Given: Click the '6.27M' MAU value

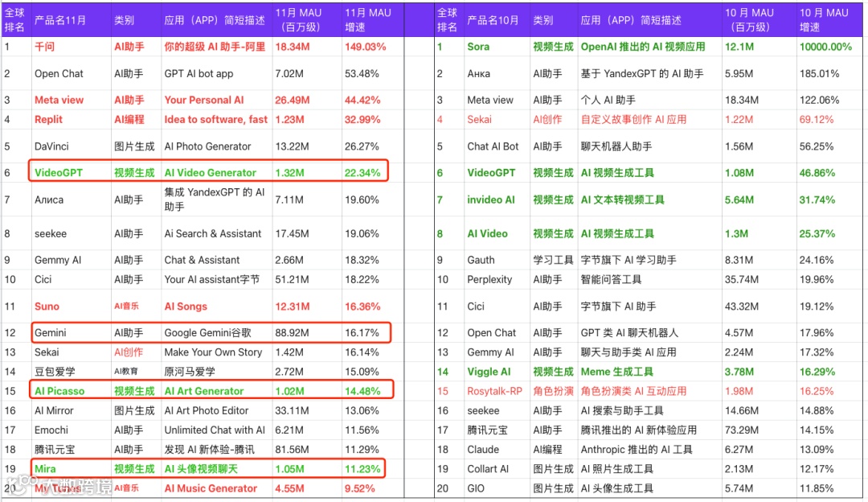Looking at the screenshot, I should tap(739, 450).
